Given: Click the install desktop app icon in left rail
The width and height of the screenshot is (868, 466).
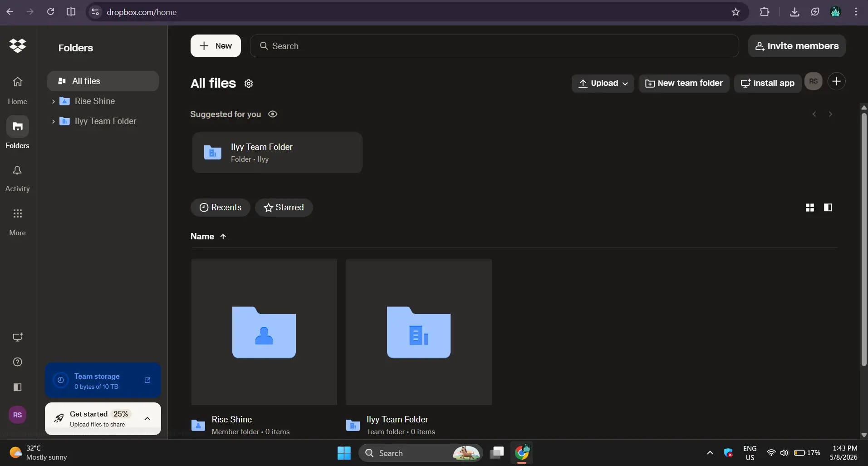Looking at the screenshot, I should click(x=18, y=337).
